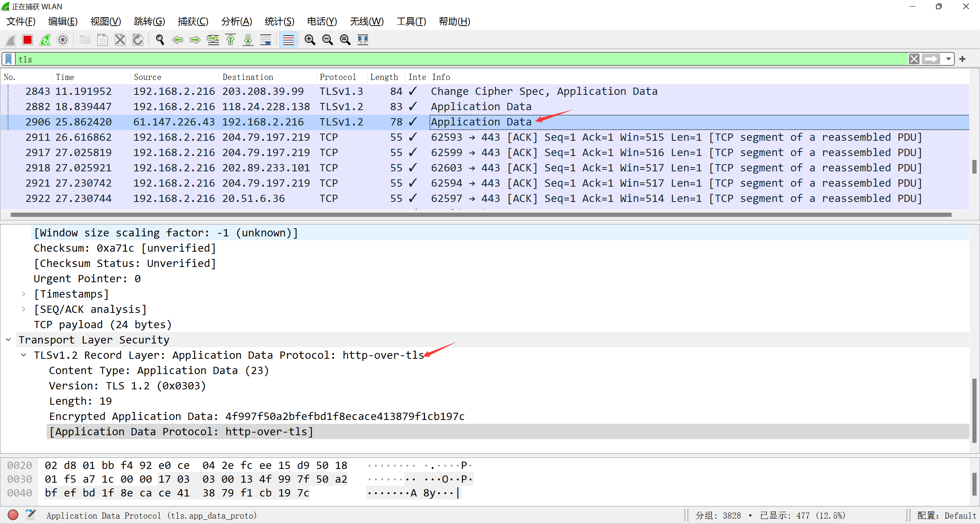Viewport: 980px width, 524px height.
Task: Open the 编辑(E) menu
Action: pos(63,21)
